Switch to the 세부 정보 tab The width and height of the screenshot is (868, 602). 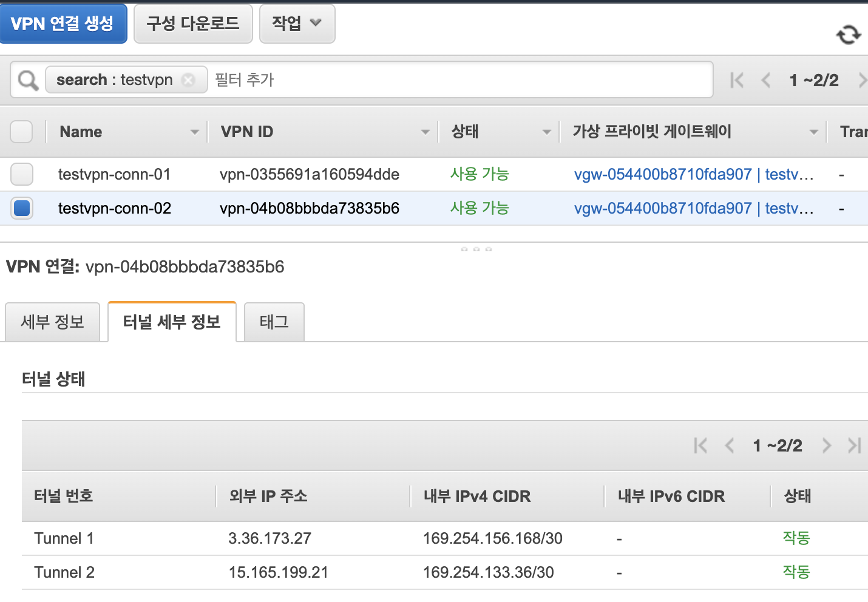point(52,322)
